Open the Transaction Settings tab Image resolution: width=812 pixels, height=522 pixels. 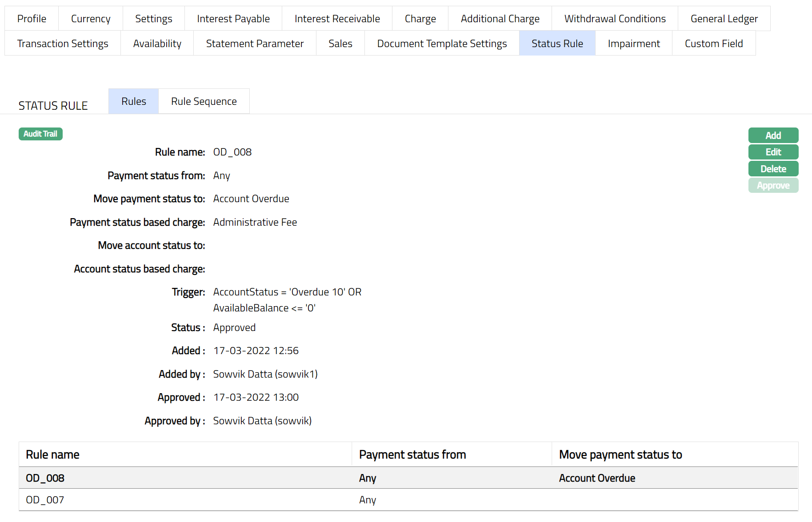coord(63,44)
